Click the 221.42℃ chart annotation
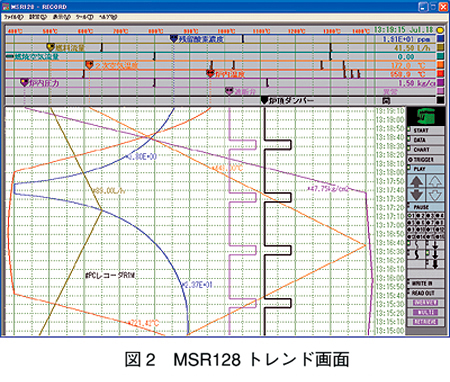This screenshot has height=382, width=450. tap(143, 323)
